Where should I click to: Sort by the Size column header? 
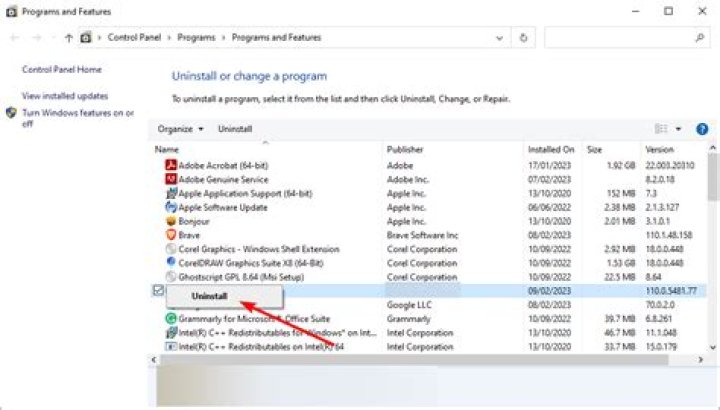[x=594, y=149]
